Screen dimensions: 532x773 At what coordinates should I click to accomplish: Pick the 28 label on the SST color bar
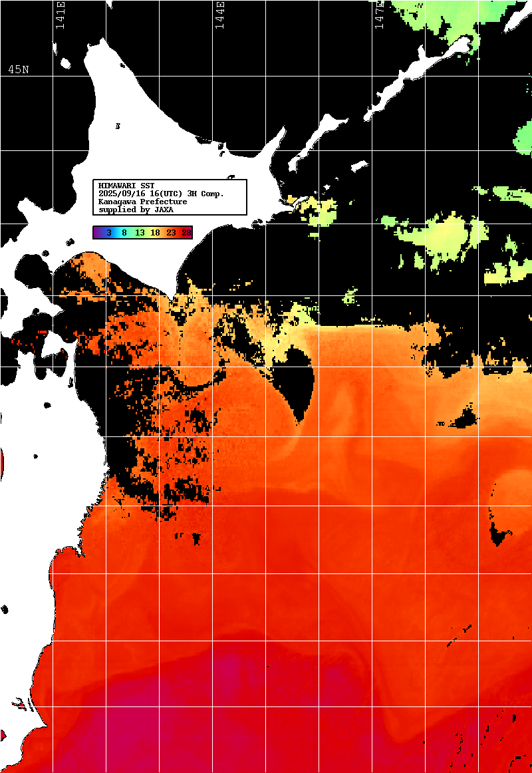click(186, 233)
